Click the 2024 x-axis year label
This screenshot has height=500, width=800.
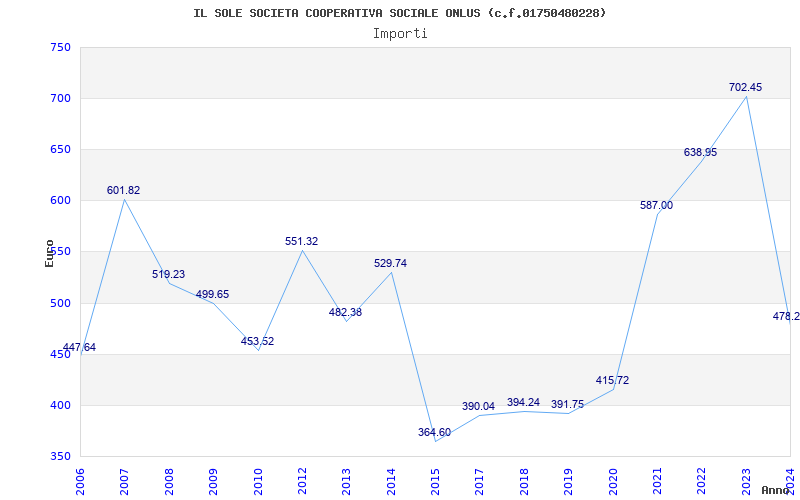click(x=790, y=481)
